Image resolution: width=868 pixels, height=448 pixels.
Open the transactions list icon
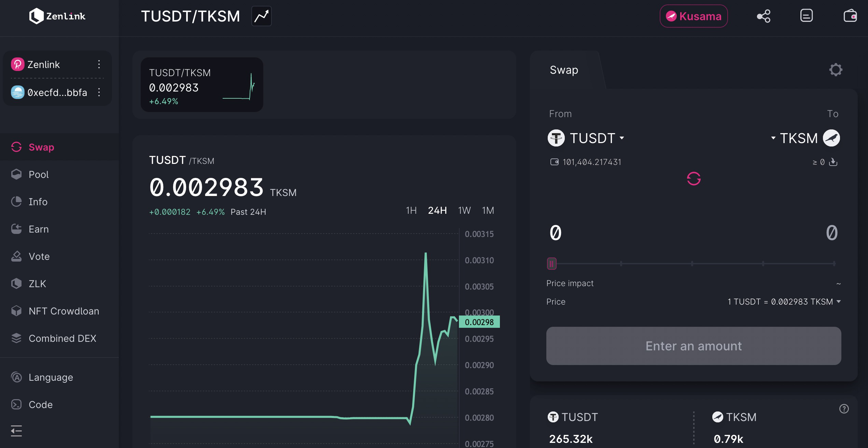[807, 16]
